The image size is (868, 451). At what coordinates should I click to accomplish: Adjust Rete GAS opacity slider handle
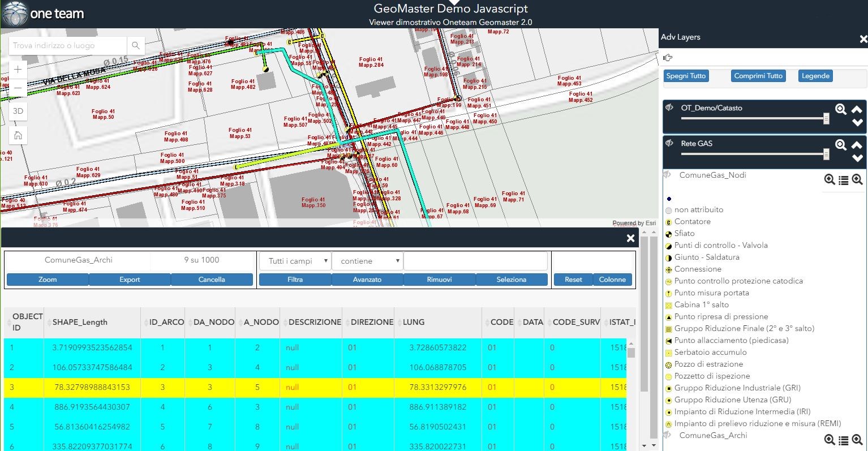pyautogui.click(x=826, y=154)
